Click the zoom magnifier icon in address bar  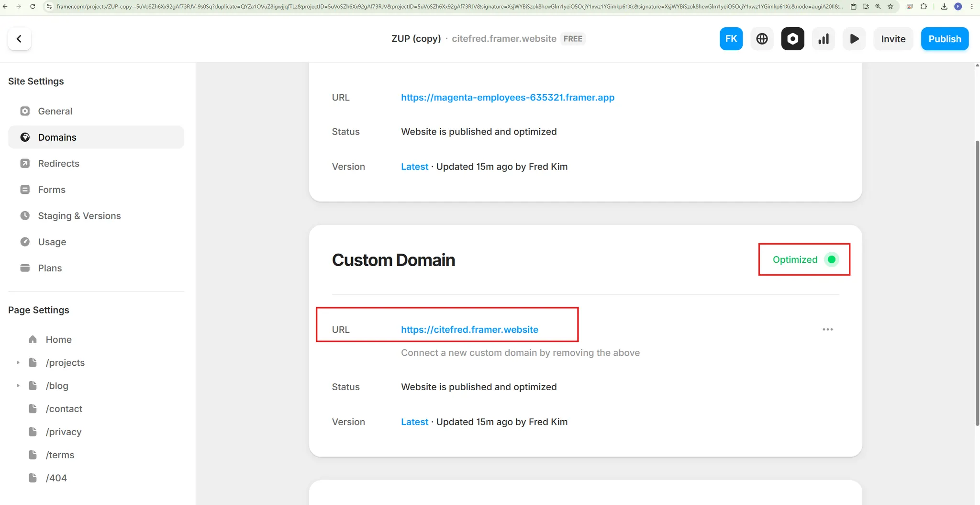[878, 7]
